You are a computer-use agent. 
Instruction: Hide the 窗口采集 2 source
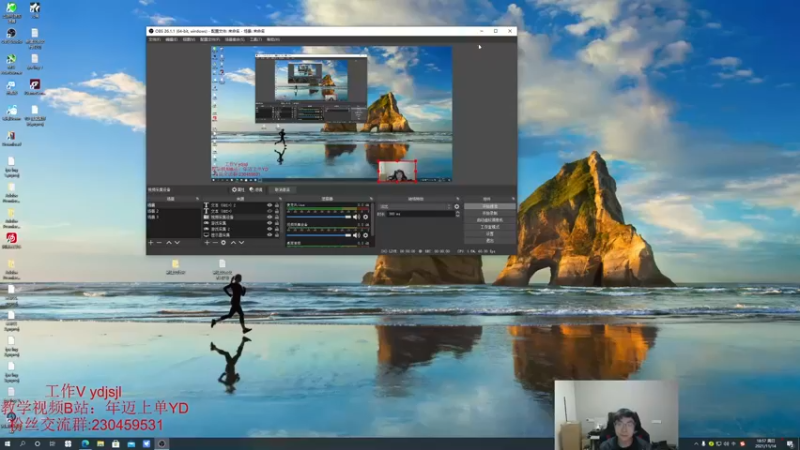click(x=269, y=229)
